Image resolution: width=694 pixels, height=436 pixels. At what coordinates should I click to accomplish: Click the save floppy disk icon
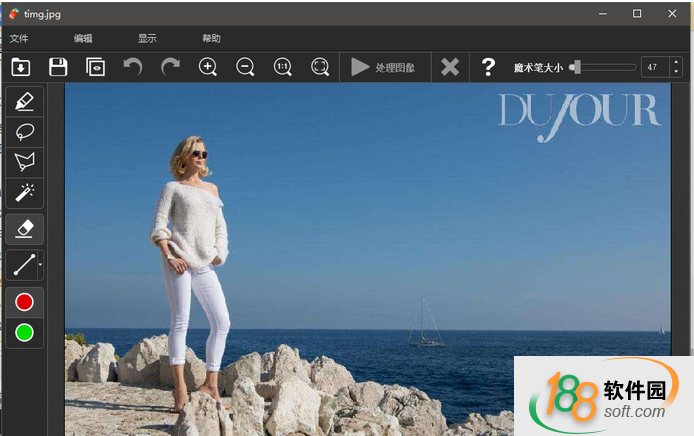pos(58,67)
